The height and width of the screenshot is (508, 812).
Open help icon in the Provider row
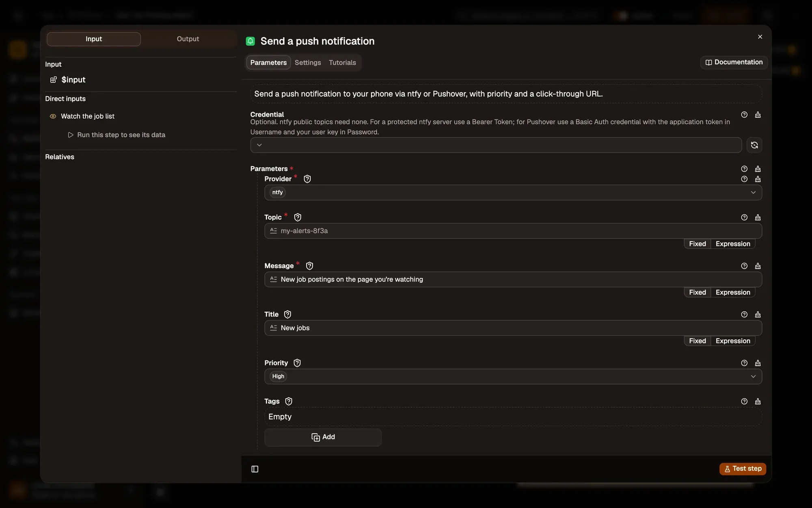744,179
